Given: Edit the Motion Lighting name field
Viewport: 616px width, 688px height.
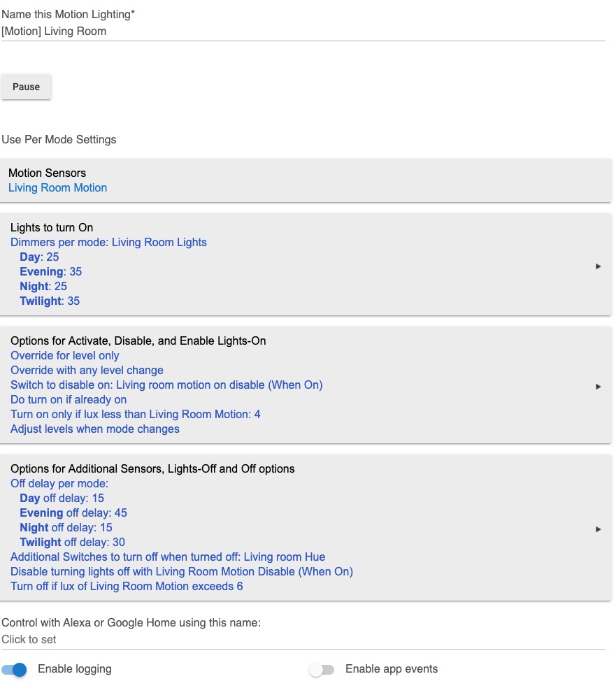Looking at the screenshot, I should 303,31.
